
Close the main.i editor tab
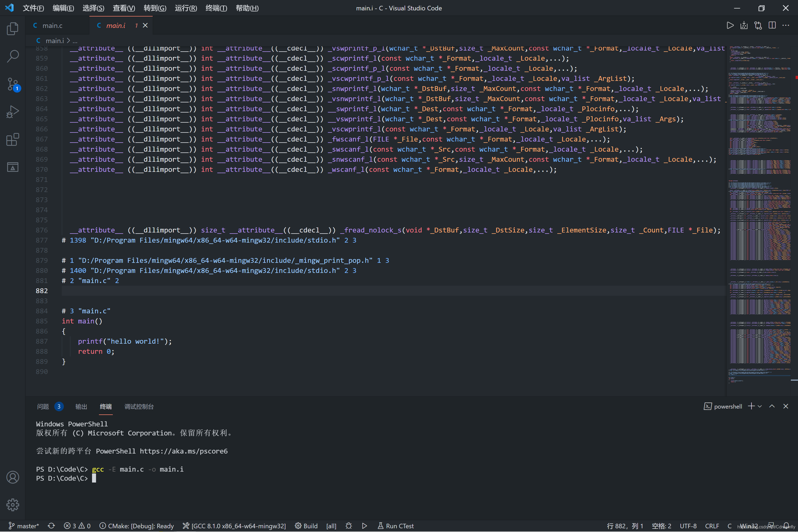point(145,26)
